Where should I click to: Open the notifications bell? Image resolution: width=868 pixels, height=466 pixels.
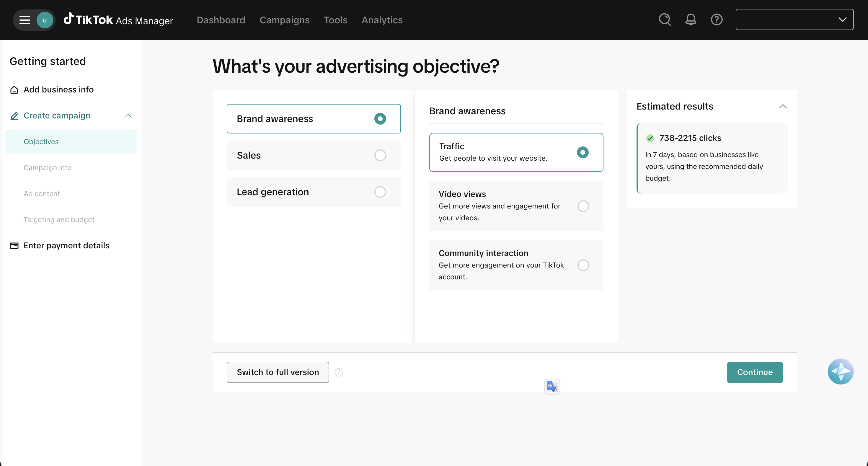tap(691, 20)
